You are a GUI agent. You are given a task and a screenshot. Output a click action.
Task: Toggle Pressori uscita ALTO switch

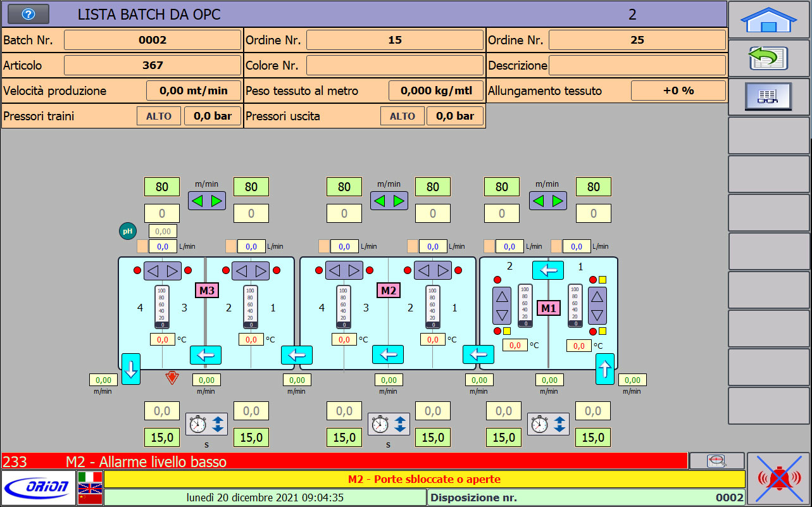click(x=402, y=116)
